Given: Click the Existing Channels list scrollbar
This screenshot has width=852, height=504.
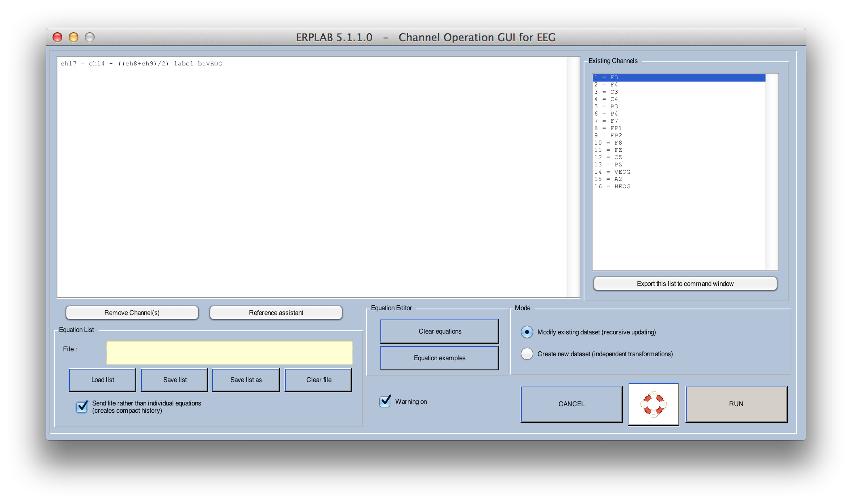Looking at the screenshot, I should pyautogui.click(x=772, y=172).
